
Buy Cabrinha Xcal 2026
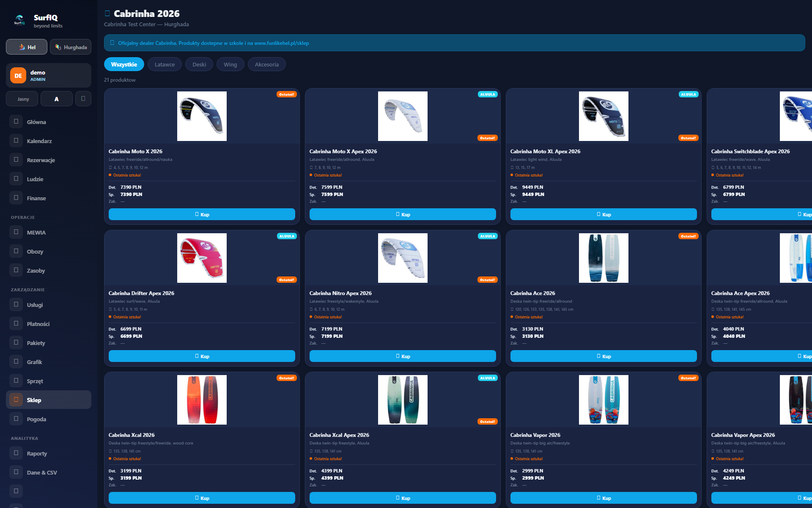pos(202,498)
